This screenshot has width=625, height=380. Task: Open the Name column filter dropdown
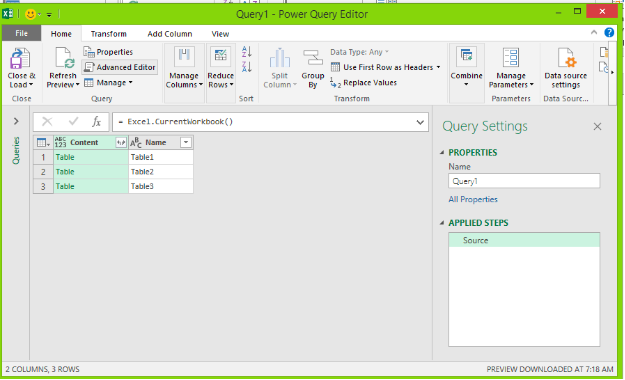(x=186, y=142)
